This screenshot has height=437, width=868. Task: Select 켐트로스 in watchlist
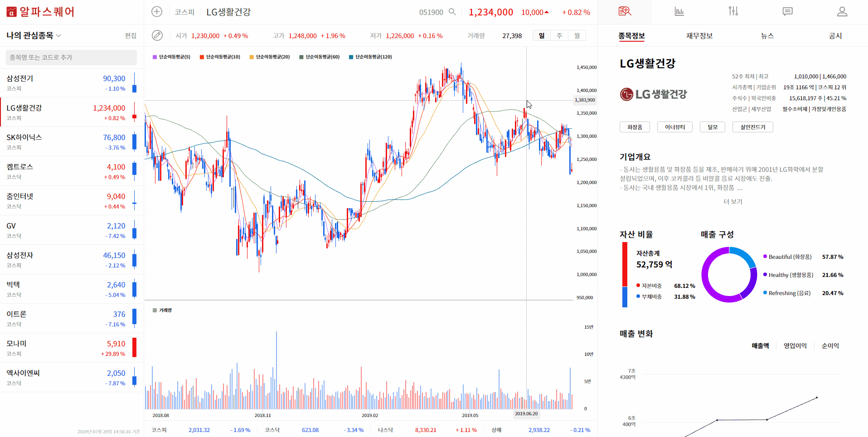(x=72, y=171)
